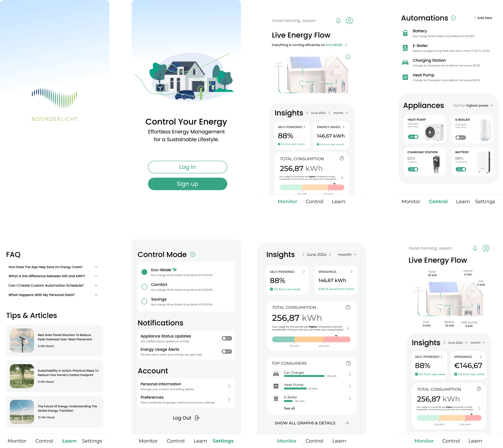The width and height of the screenshot is (503, 448).
Task: Expand 'What Happens With My Personal Data?' question
Action: coord(96,295)
